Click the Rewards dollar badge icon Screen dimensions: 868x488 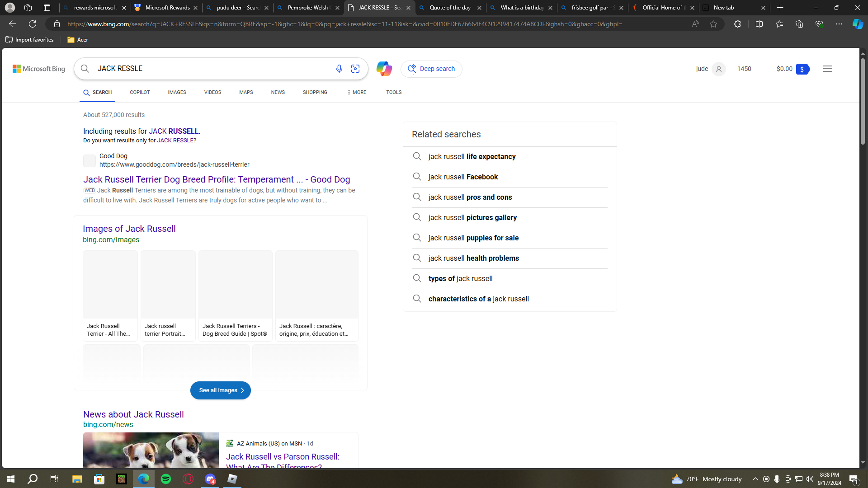click(x=802, y=69)
